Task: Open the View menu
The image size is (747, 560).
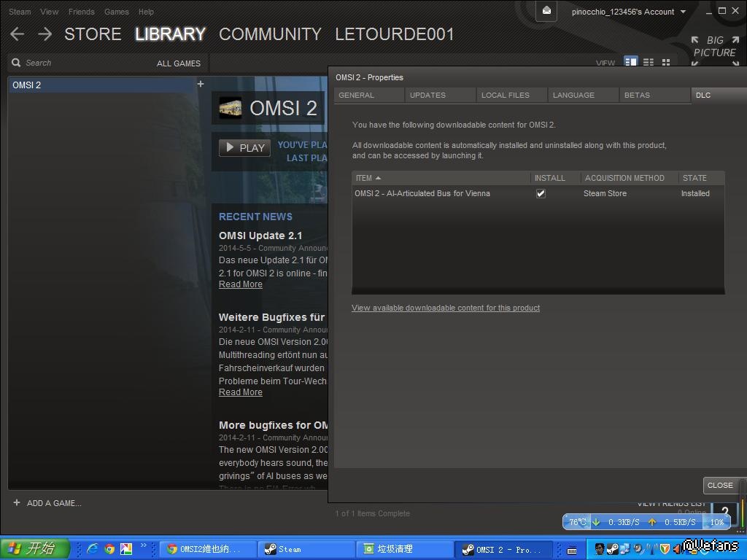Action: [50, 12]
